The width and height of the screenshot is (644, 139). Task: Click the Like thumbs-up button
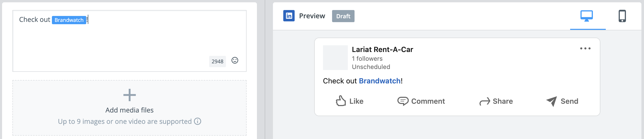(350, 101)
